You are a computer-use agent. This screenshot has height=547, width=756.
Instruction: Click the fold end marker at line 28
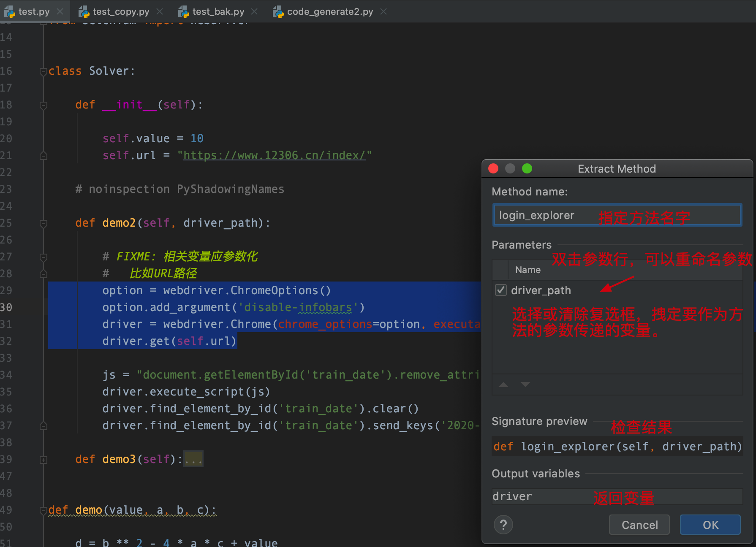click(x=43, y=274)
